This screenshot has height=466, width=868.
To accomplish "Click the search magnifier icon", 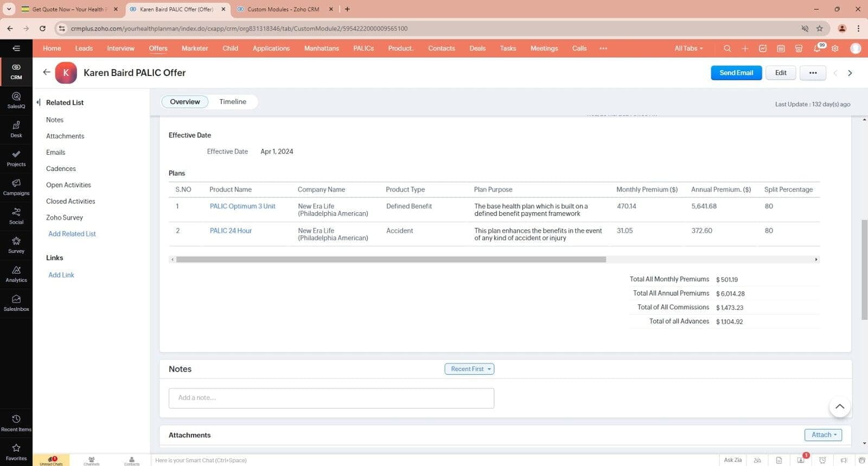I will point(727,48).
